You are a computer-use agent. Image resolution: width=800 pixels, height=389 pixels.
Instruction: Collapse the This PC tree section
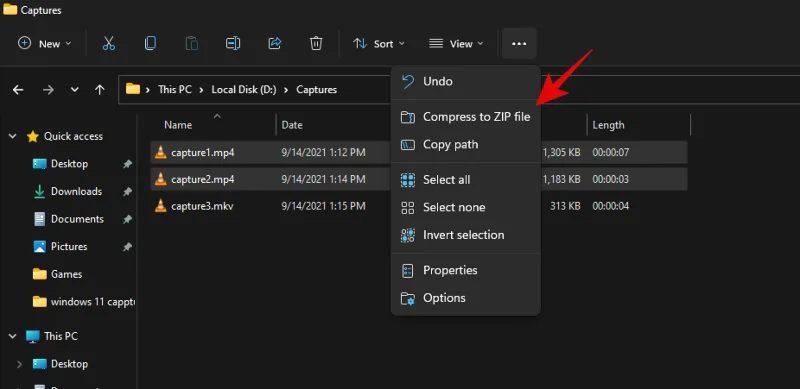pos(14,336)
